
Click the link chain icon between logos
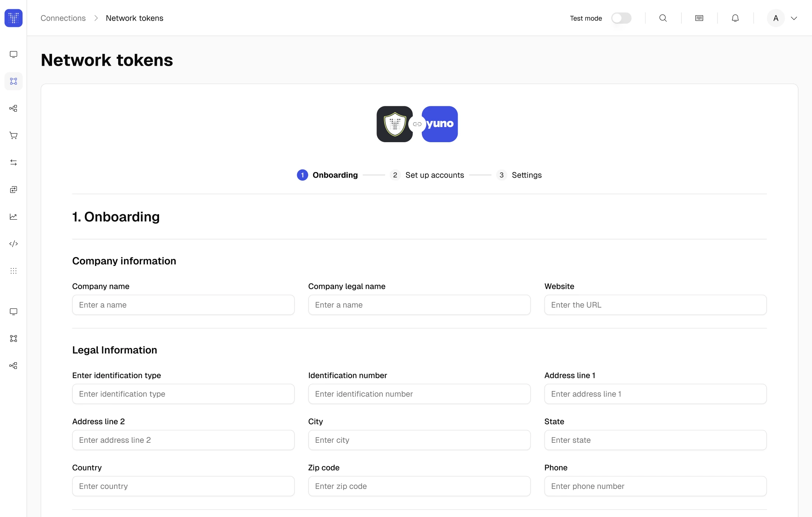pos(417,124)
